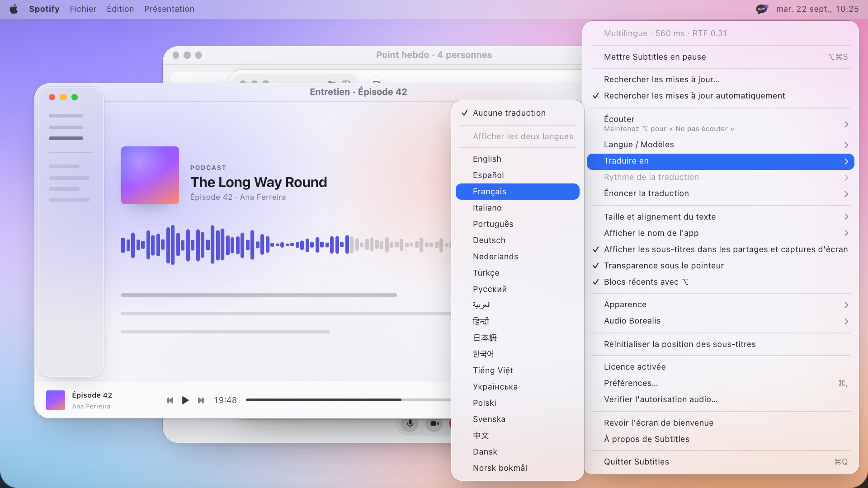Pick Norsk bokmål from the language list
The width and height of the screenshot is (868, 488).
[518, 468]
